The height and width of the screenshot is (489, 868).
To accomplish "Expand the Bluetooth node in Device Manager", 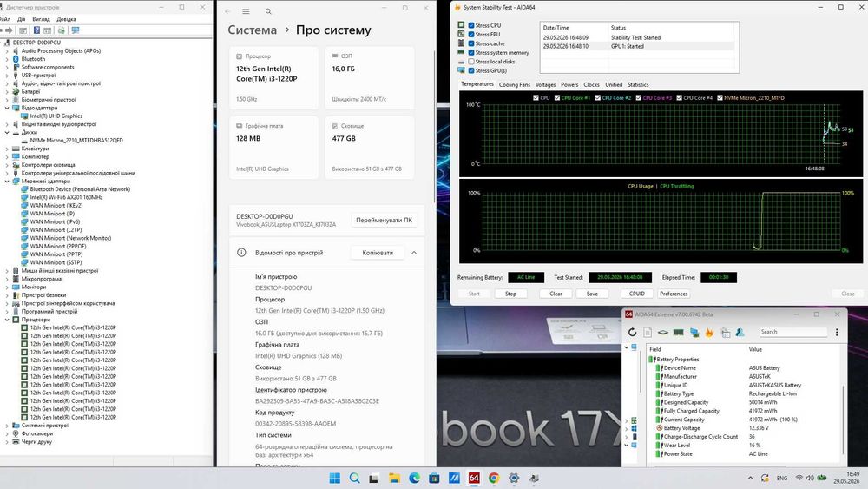I will coord(7,59).
